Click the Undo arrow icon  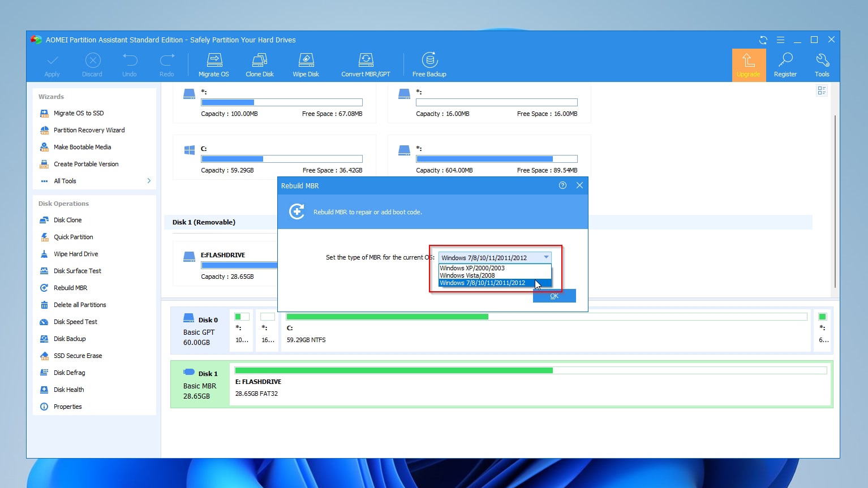point(130,60)
